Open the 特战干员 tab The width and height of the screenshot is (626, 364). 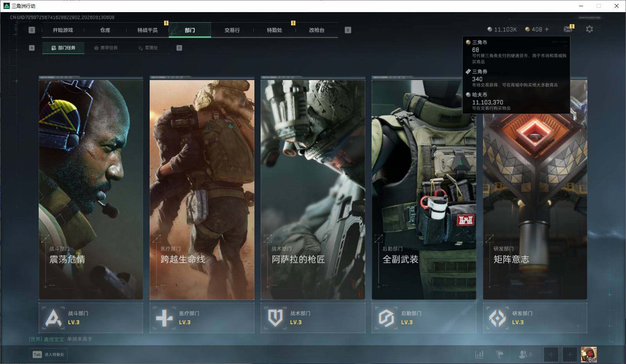coord(147,30)
